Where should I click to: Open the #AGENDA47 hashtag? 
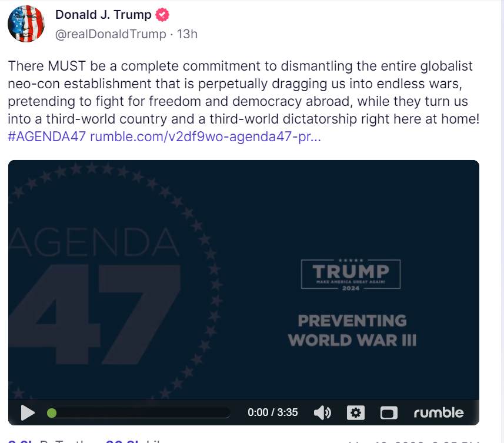(x=47, y=136)
